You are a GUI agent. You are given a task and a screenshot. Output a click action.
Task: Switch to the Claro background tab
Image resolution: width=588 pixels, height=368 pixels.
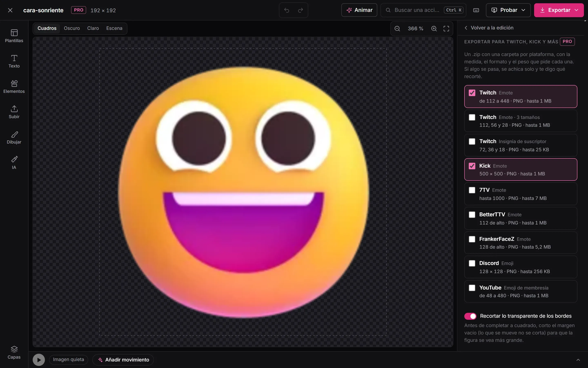point(93,28)
